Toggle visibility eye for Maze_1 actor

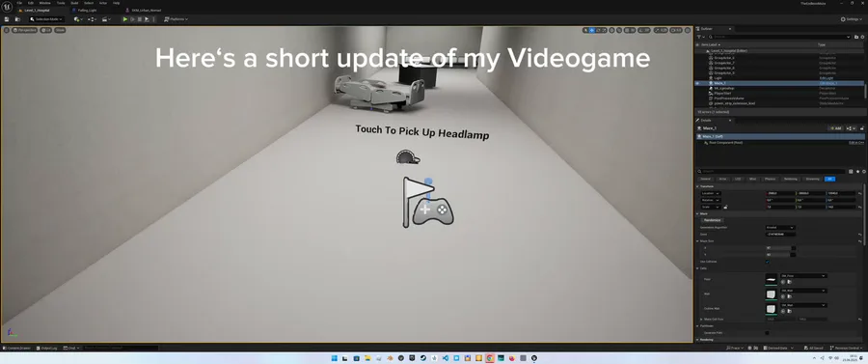(x=697, y=83)
